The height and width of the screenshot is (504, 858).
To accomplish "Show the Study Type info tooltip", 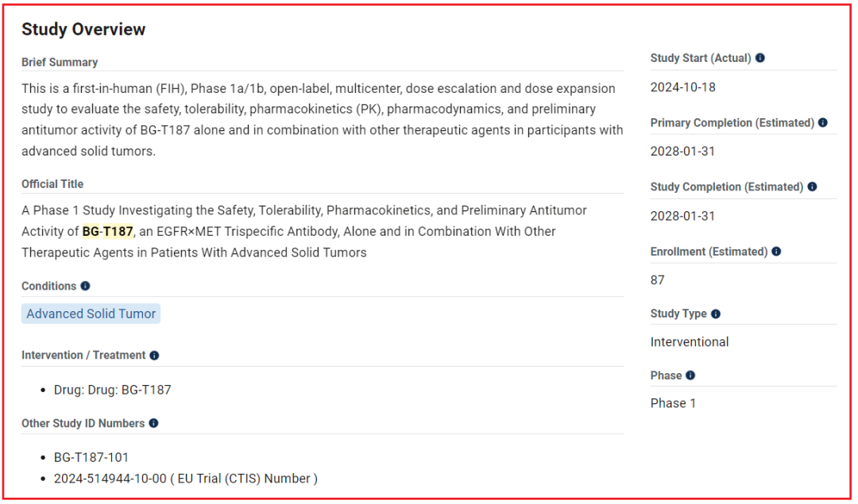I will pyautogui.click(x=716, y=314).
